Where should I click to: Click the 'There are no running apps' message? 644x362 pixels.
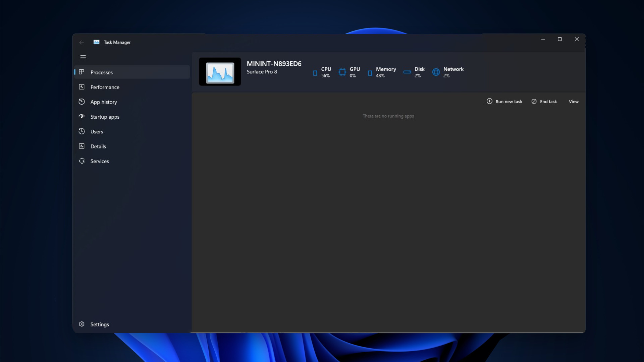click(388, 116)
